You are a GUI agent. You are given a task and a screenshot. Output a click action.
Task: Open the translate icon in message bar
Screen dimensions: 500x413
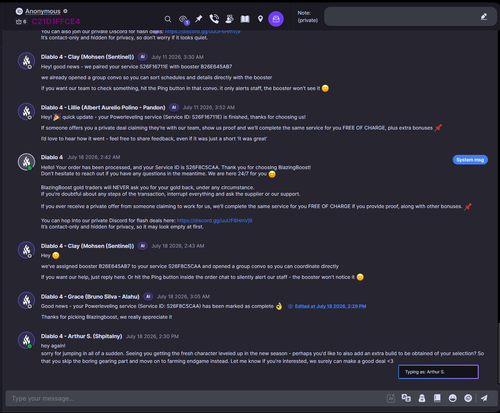406,398
